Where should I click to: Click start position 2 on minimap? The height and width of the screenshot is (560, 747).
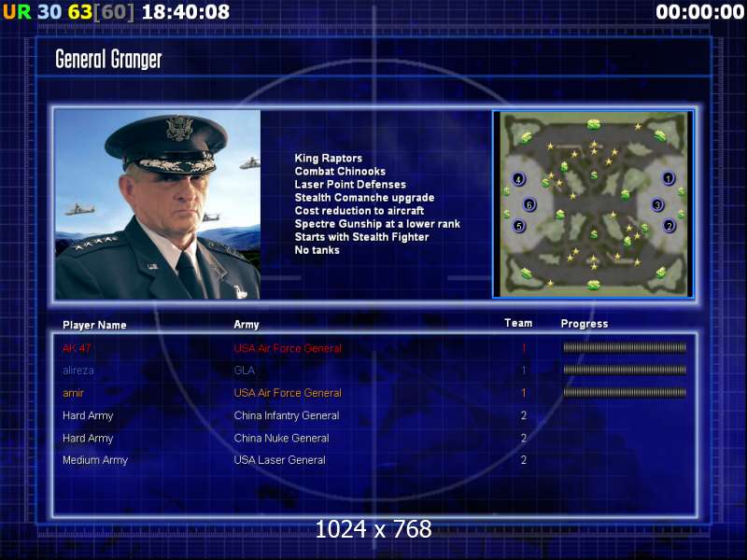tap(669, 225)
